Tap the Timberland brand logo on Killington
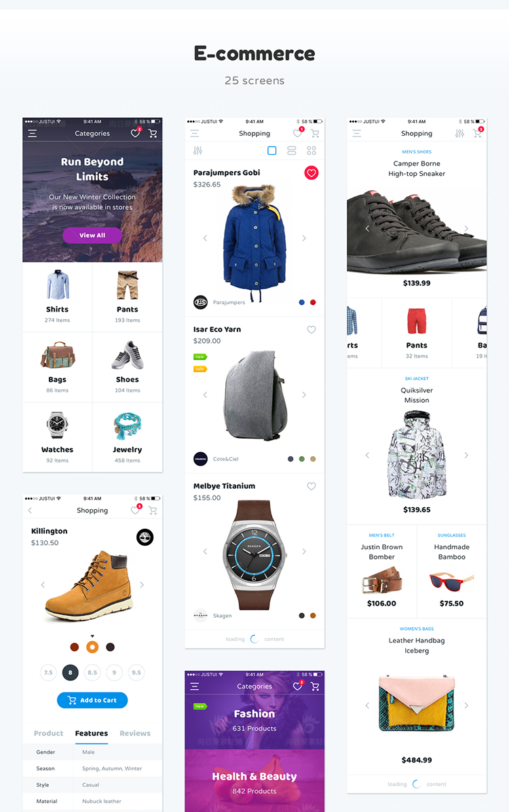This screenshot has height=812, width=509. coord(145,538)
